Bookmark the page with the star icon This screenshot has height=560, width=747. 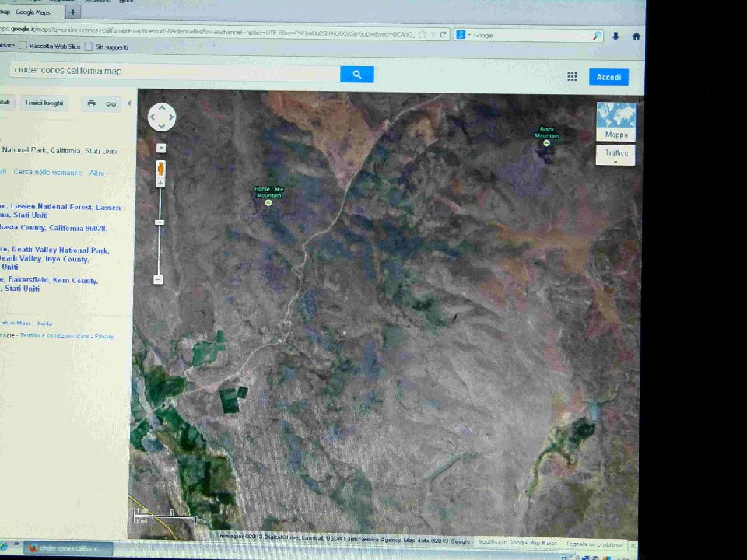pos(422,34)
